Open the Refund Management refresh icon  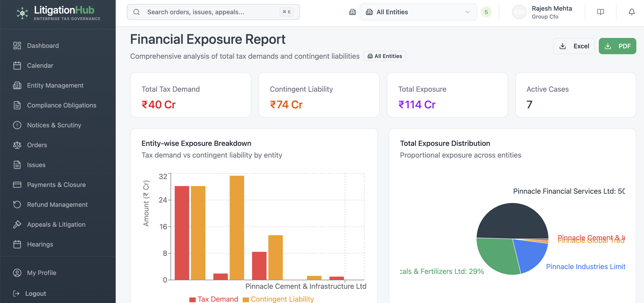click(x=17, y=205)
